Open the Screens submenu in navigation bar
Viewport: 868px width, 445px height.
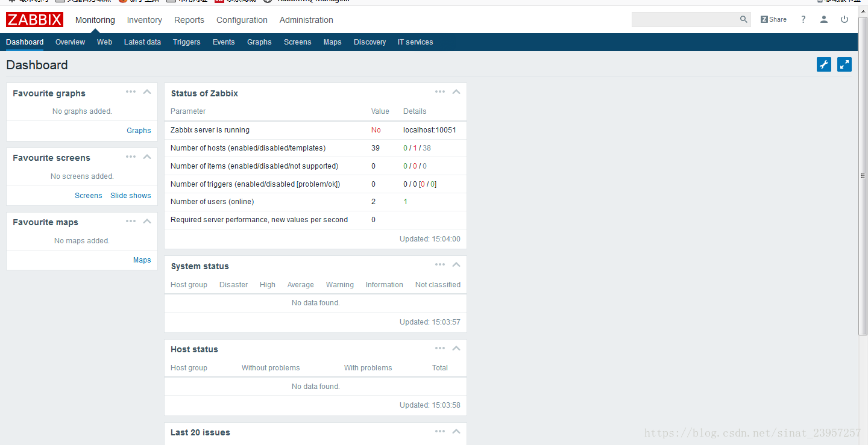297,42
